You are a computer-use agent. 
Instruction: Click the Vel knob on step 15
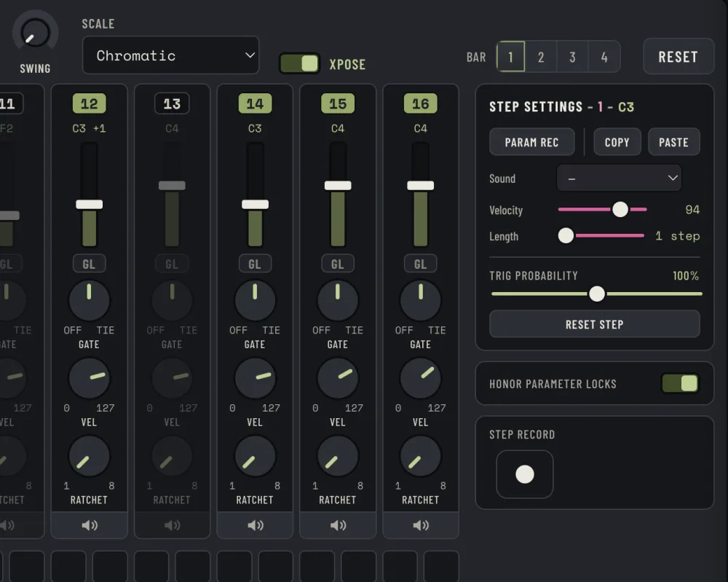[x=338, y=378]
